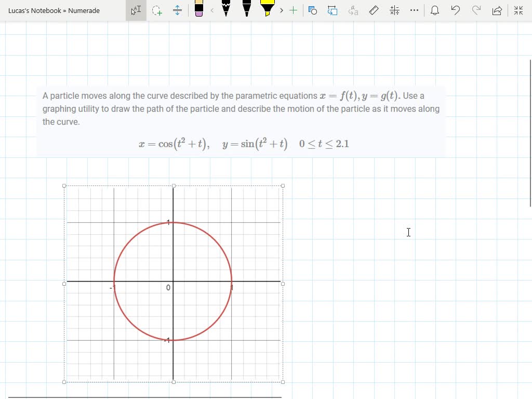Image resolution: width=532 pixels, height=399 pixels.
Task: Select the Type/Select tool
Action: (136, 10)
